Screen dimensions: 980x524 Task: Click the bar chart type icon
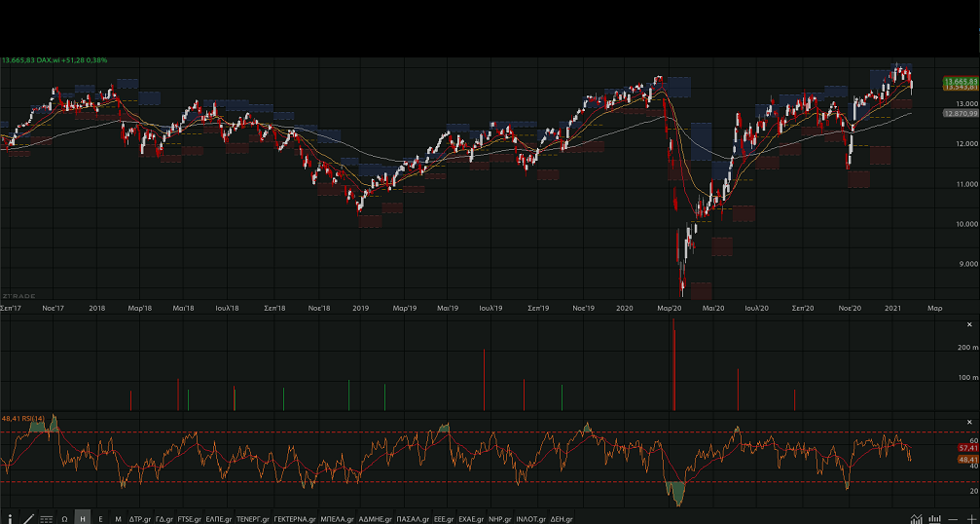935,519
